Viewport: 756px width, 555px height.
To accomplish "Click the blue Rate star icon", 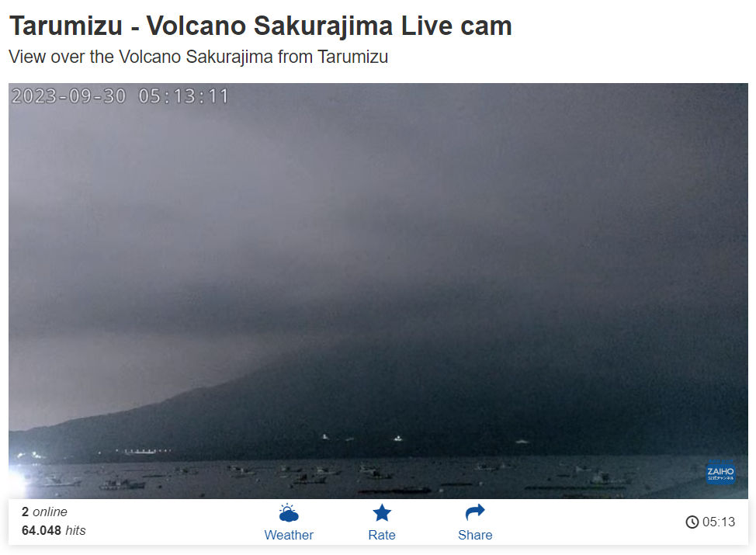I will (382, 512).
